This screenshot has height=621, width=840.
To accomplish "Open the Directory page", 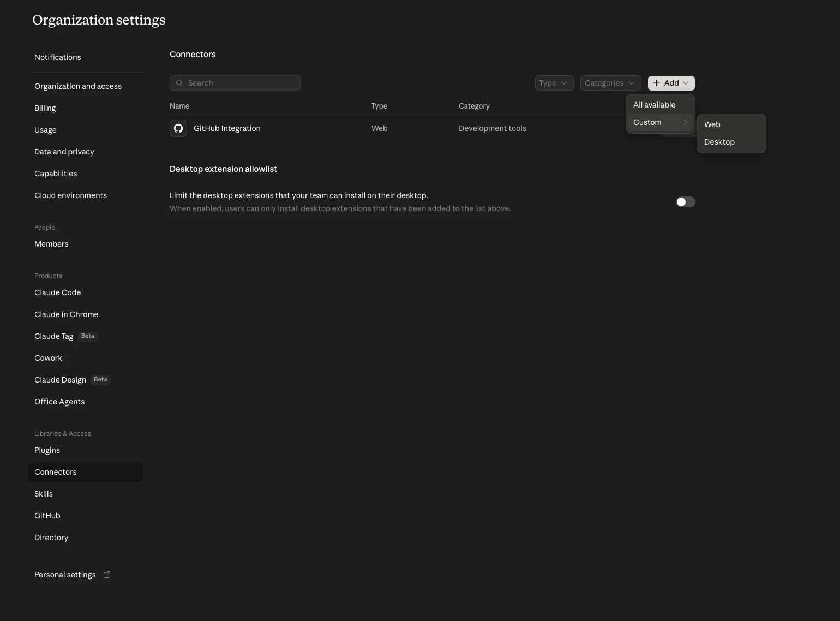I will tap(86, 538).
